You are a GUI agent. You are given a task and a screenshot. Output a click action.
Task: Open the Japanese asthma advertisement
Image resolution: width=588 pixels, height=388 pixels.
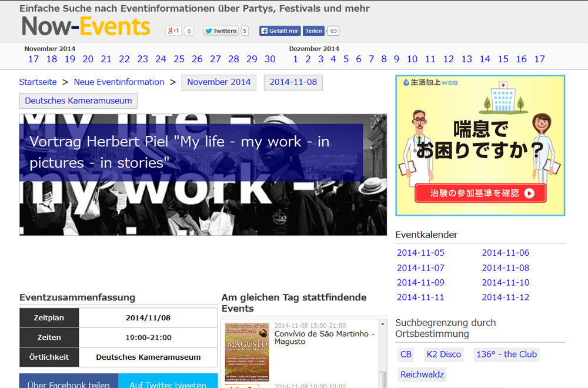480,145
